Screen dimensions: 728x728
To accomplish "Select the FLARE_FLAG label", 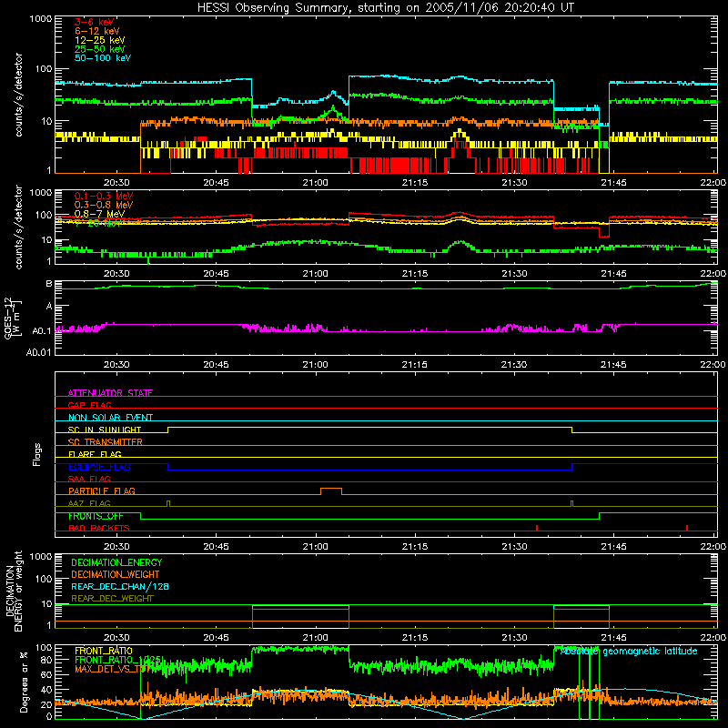I will (x=95, y=454).
